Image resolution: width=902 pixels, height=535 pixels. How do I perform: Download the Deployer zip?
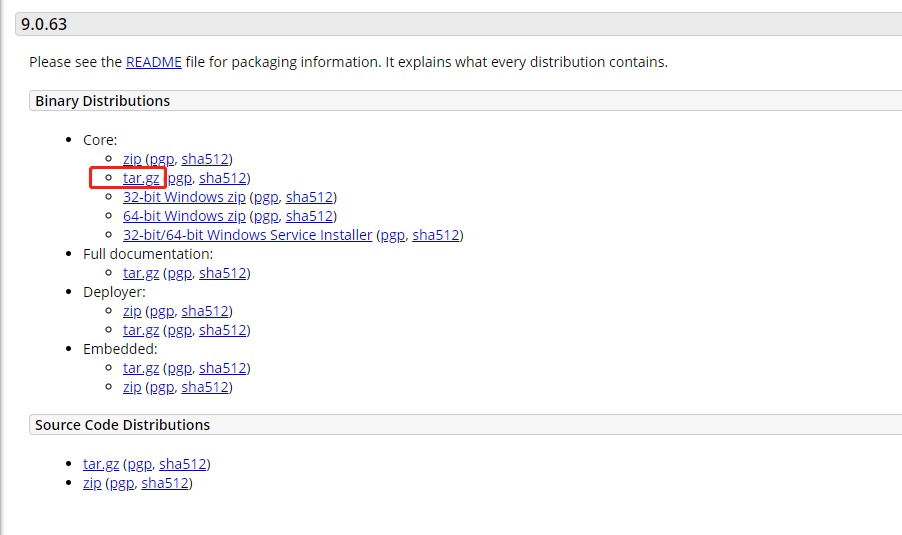132,311
